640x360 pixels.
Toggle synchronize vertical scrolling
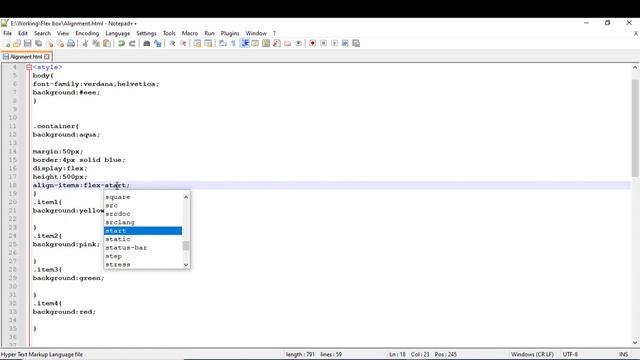click(197, 43)
